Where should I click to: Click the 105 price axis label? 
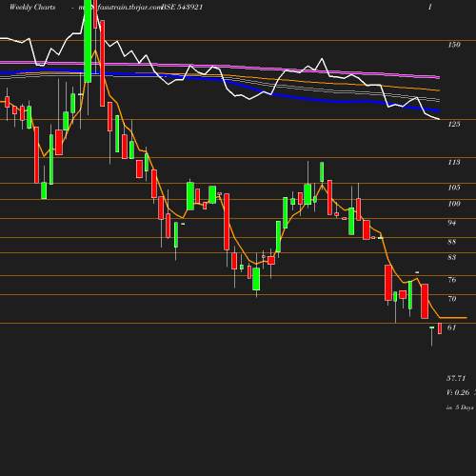(x=454, y=188)
